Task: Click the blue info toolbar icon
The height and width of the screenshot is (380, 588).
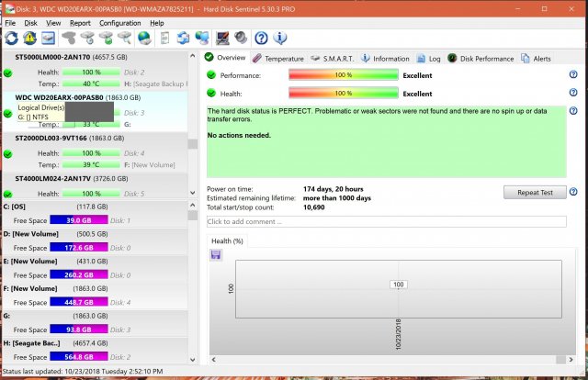Action: point(280,38)
